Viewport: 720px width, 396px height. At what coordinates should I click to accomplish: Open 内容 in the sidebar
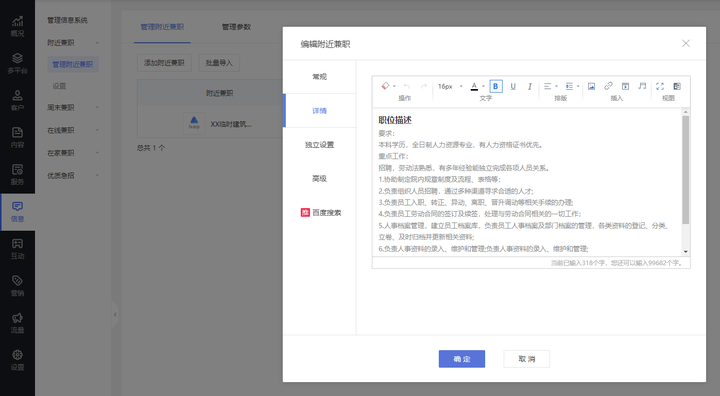[x=17, y=138]
